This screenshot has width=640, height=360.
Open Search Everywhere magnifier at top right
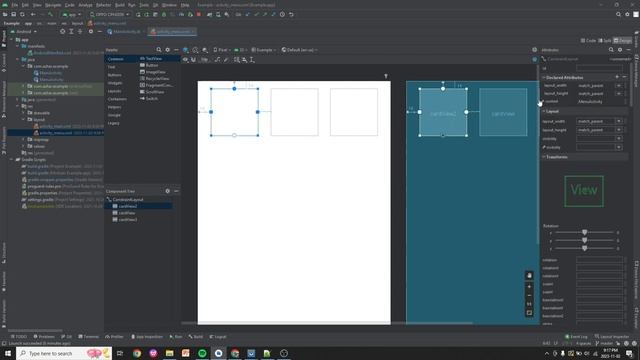tap(618, 14)
